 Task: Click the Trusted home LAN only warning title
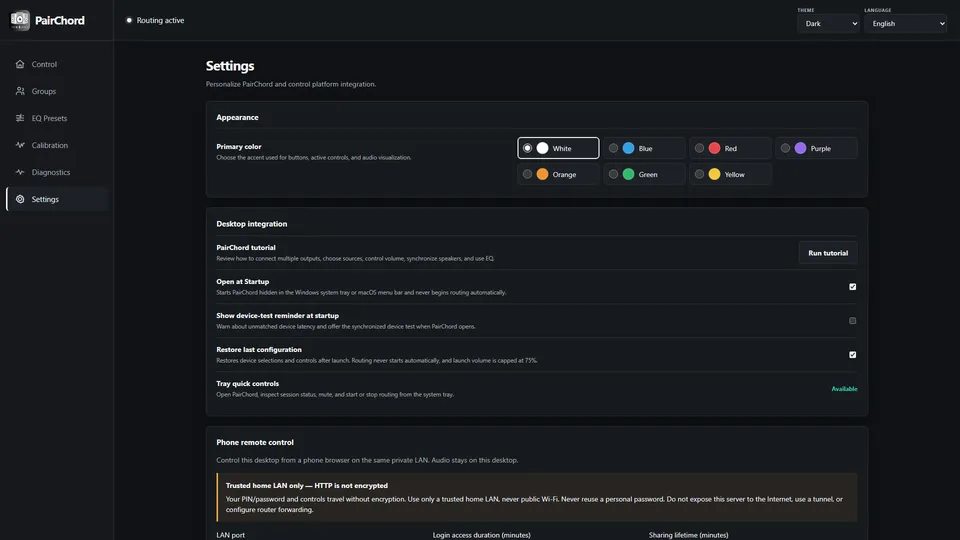coord(307,486)
